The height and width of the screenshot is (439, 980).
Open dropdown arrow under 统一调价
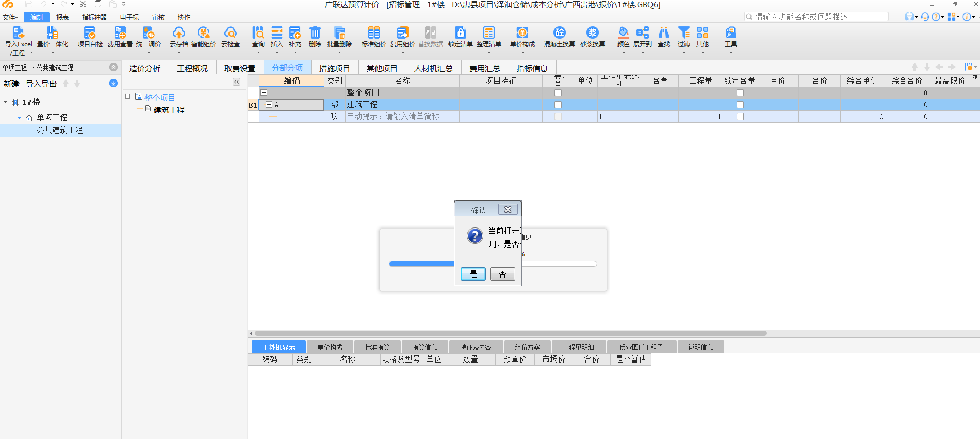click(149, 53)
